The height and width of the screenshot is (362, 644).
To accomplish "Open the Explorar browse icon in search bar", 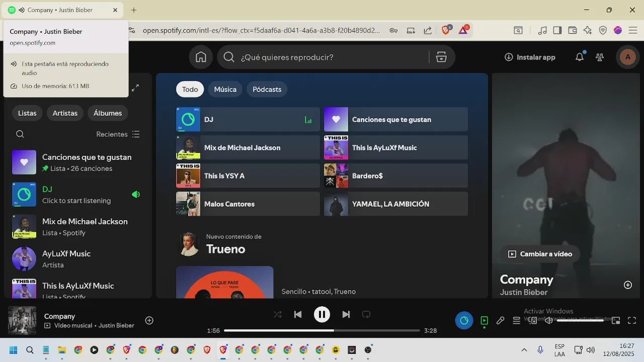I will tap(441, 57).
